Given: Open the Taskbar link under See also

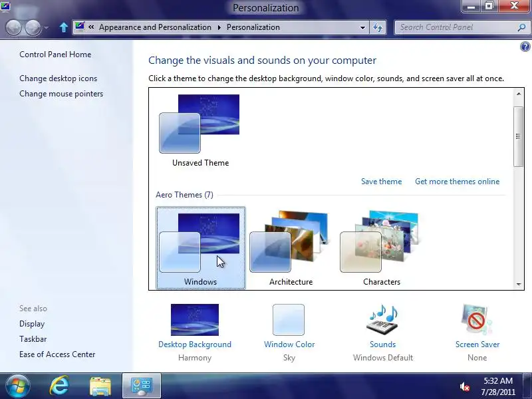Looking at the screenshot, I should coord(33,339).
